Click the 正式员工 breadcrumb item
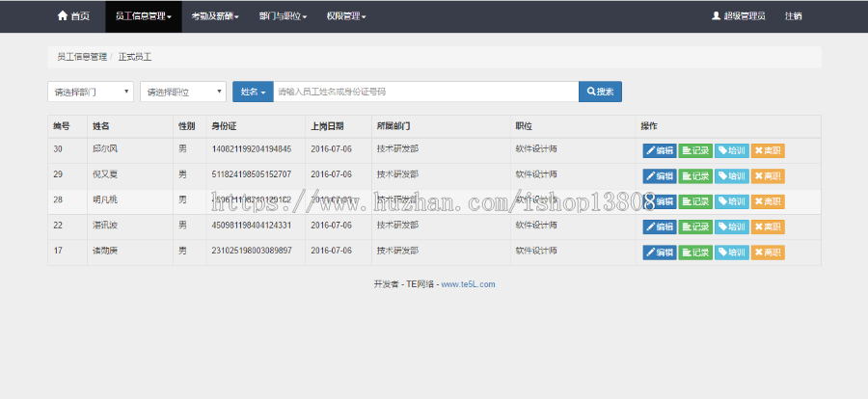The width and height of the screenshot is (868, 399). tap(135, 57)
